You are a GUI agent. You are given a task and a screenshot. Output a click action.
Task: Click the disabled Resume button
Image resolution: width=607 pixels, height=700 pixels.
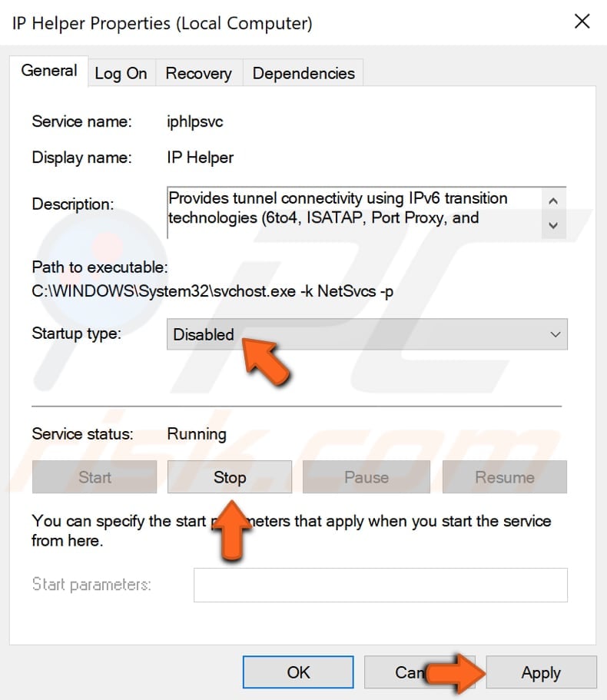tap(504, 477)
